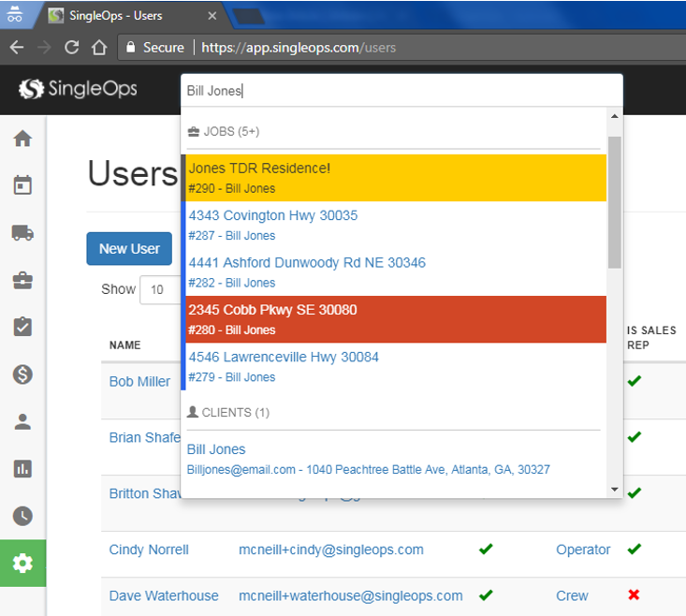Viewport: 686px width, 616px height.
Task: Select Jones TDR Residence! job #290
Action: point(396,178)
